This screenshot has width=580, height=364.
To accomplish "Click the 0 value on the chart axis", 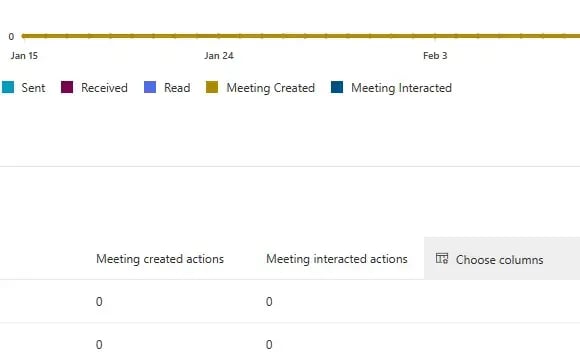I will click(11, 37).
